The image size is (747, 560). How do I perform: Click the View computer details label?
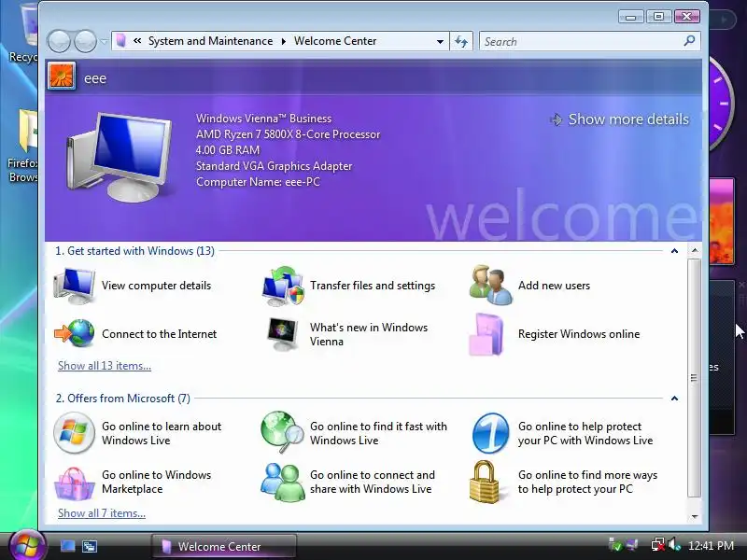click(156, 286)
